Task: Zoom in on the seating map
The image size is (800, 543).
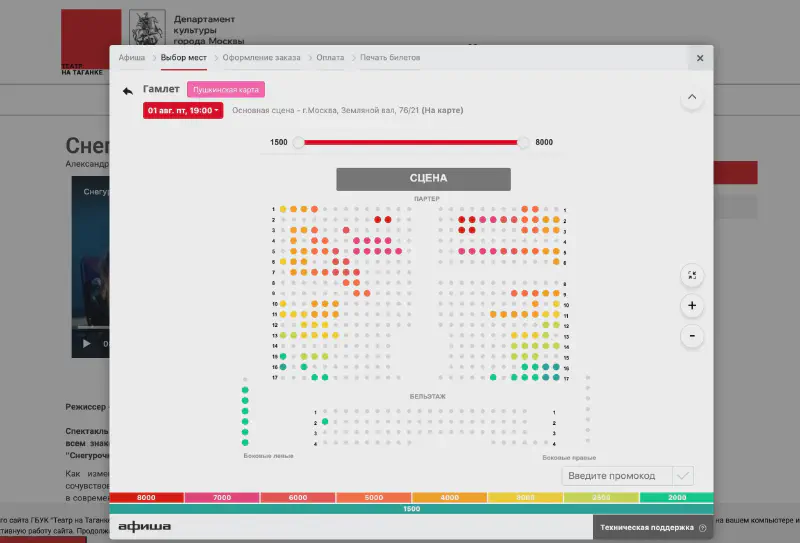Action: (x=691, y=305)
